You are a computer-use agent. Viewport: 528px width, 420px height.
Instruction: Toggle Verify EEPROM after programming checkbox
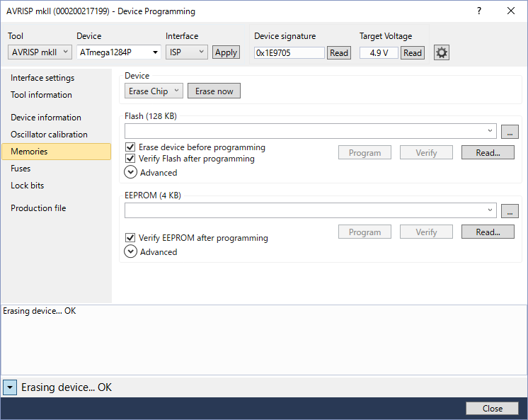(130, 238)
